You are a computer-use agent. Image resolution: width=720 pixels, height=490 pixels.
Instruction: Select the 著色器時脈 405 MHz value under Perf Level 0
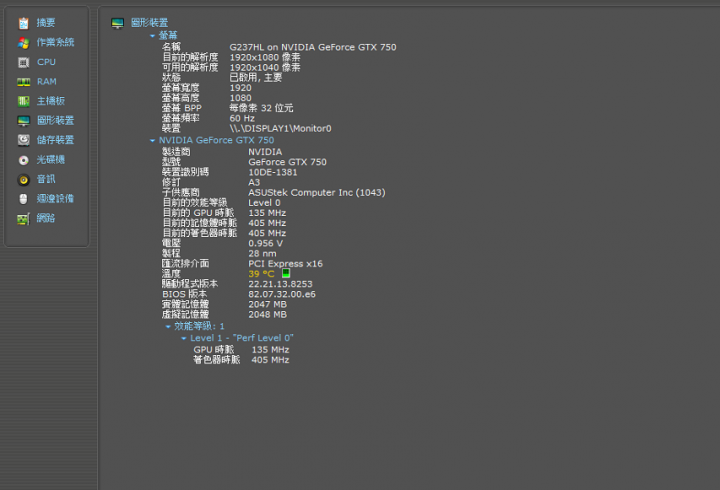[270, 360]
